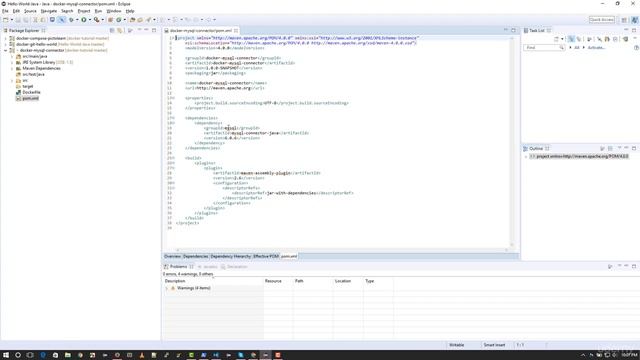Click the Collapse All icon in Package Explorer
The width and height of the screenshot is (640, 360).
[x=112, y=30]
